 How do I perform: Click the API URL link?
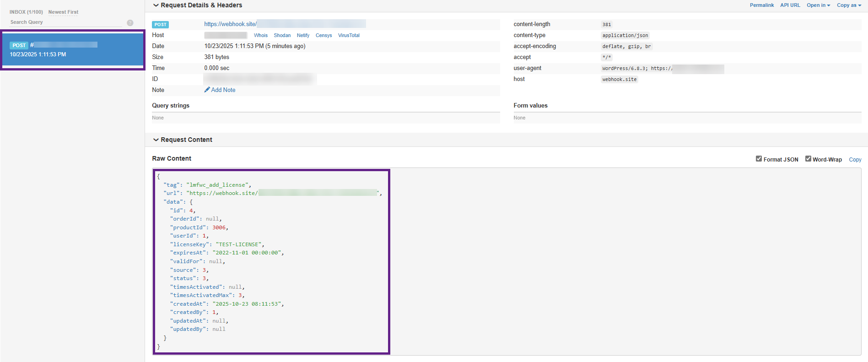(x=790, y=5)
